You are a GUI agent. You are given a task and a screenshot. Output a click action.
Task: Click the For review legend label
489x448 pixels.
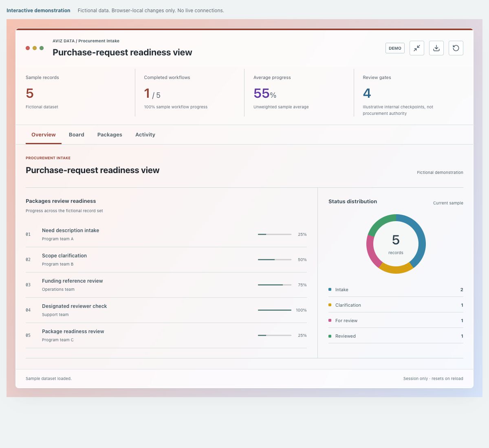point(346,321)
